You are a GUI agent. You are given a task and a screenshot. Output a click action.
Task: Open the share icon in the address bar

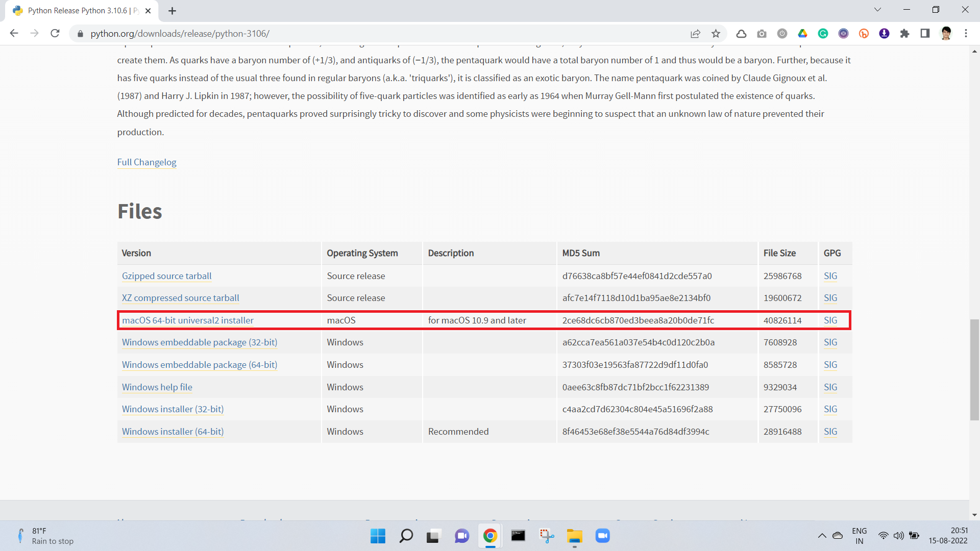(695, 34)
